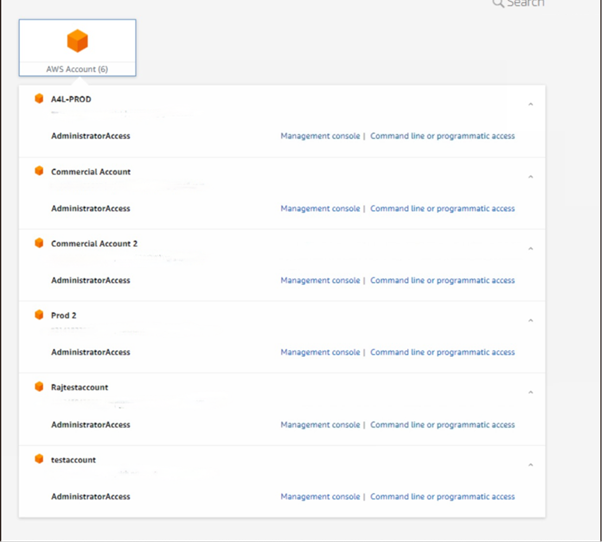Click the testaccount cube icon
The image size is (602, 542).
coord(39,459)
